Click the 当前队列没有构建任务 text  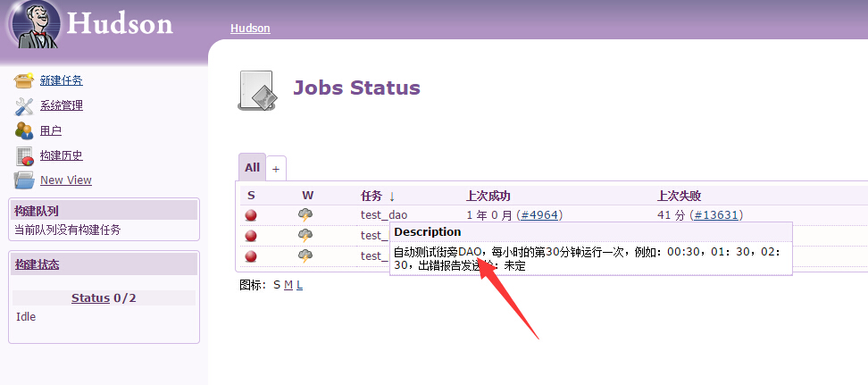click(67, 230)
